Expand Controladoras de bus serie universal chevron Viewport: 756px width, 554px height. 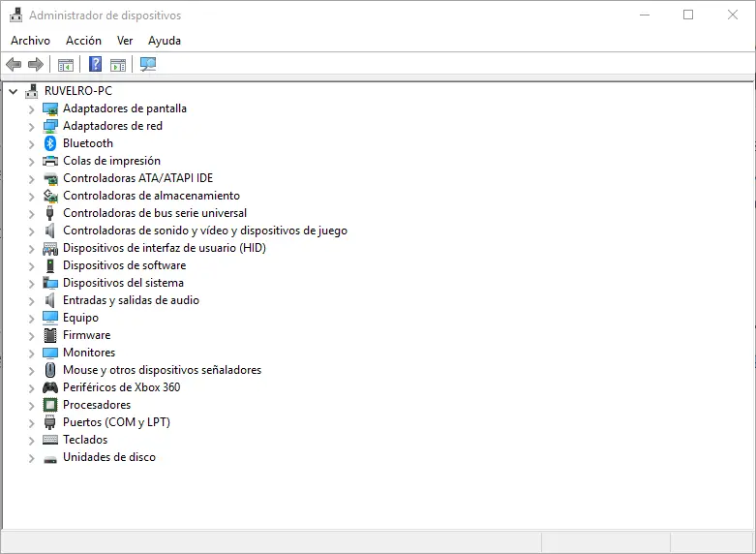(x=31, y=214)
